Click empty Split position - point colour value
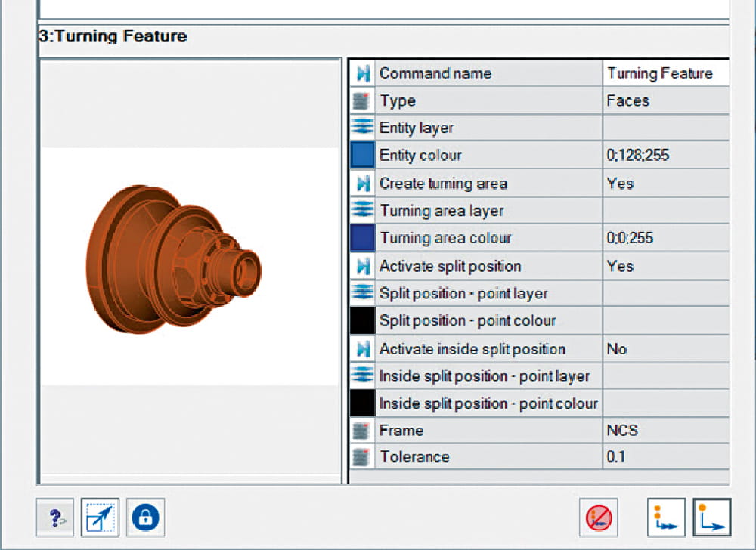 pos(666,321)
